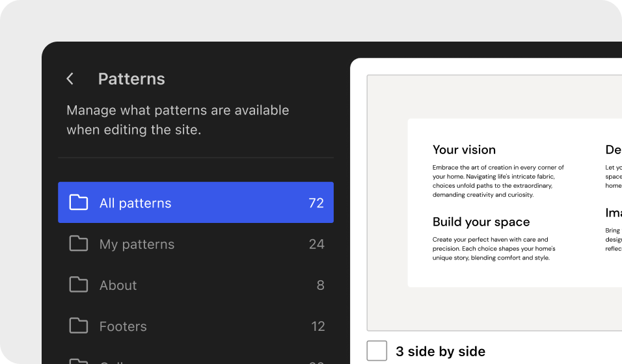Click the 12 count next to Footers
The image size is (622, 364).
[x=318, y=326]
